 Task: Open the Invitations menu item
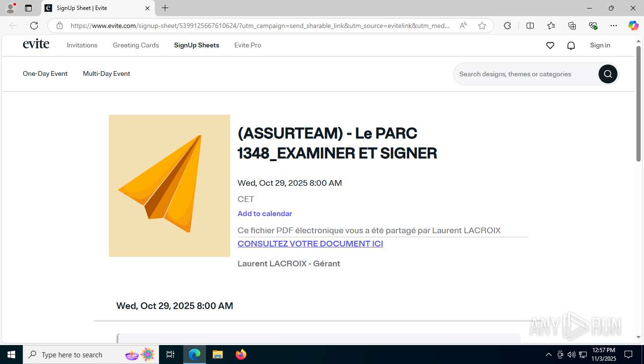[82, 45]
